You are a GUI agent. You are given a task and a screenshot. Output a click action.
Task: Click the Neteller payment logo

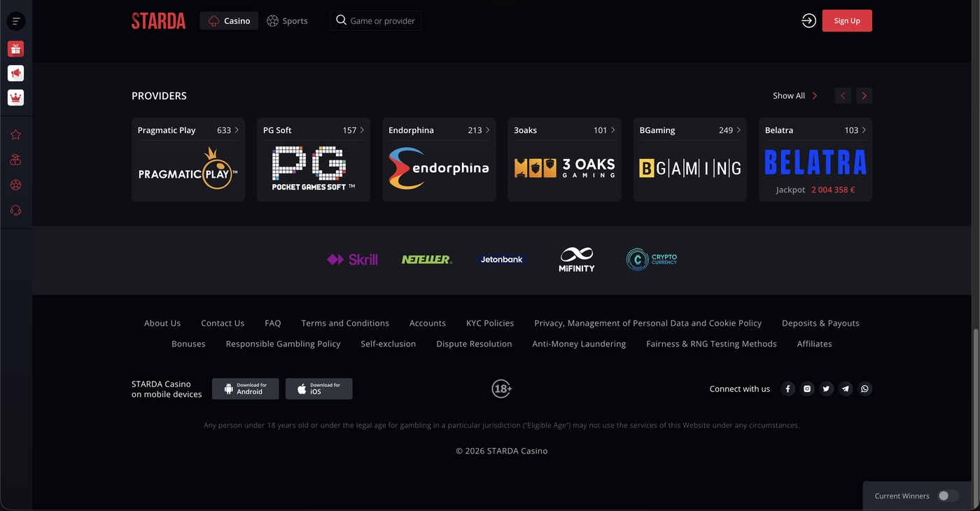[x=427, y=260]
